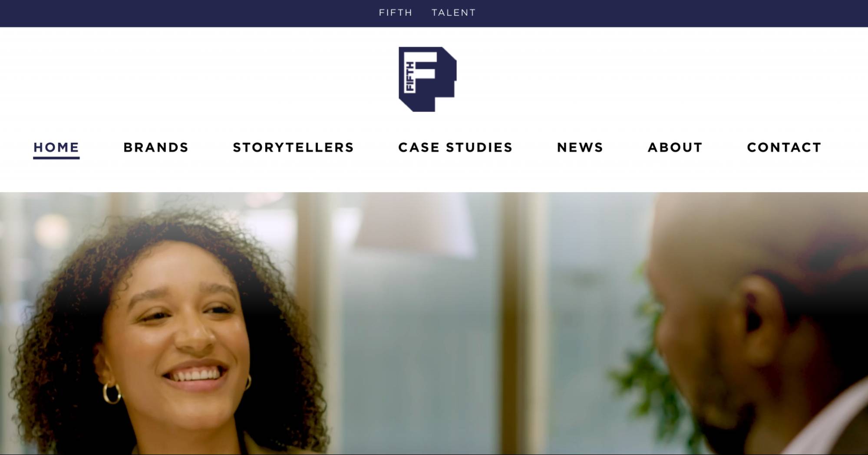Open the ABOUT page
Viewport: 868px width, 455px height.
[675, 147]
